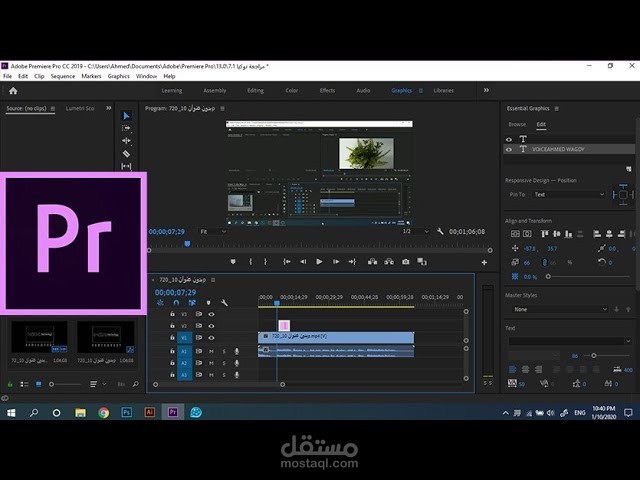Hide the top text layer eye

coord(509,139)
